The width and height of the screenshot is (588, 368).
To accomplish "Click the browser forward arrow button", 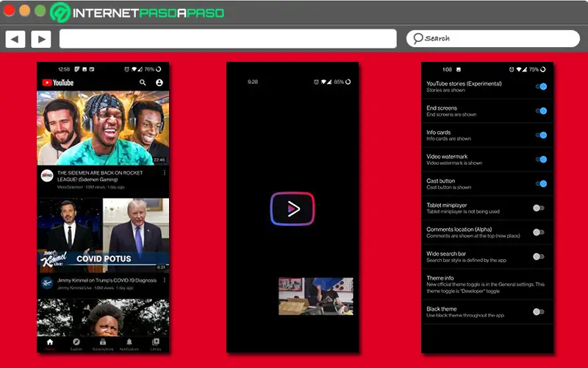I will 41,39.
